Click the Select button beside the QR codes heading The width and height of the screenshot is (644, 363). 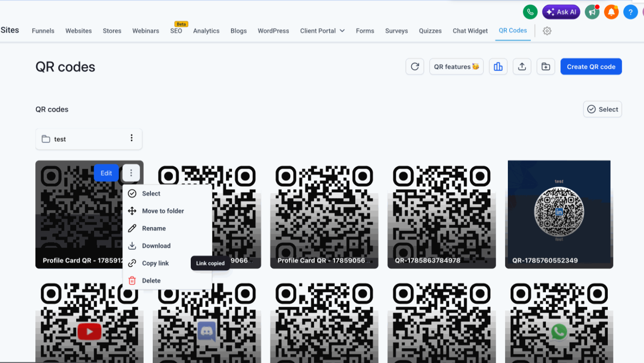pyautogui.click(x=602, y=109)
